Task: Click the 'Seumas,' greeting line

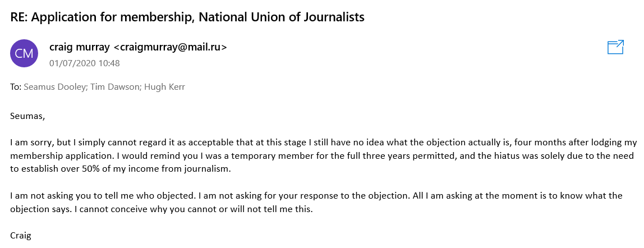Action: point(27,116)
